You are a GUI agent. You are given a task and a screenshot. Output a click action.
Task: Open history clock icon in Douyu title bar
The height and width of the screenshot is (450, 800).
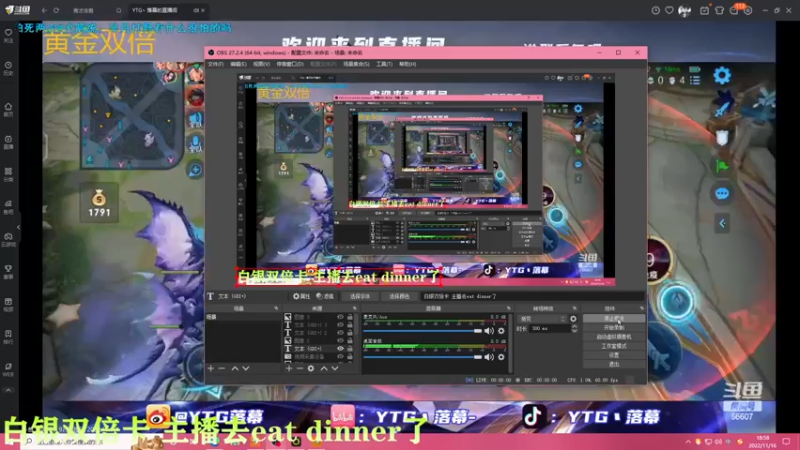[656, 10]
